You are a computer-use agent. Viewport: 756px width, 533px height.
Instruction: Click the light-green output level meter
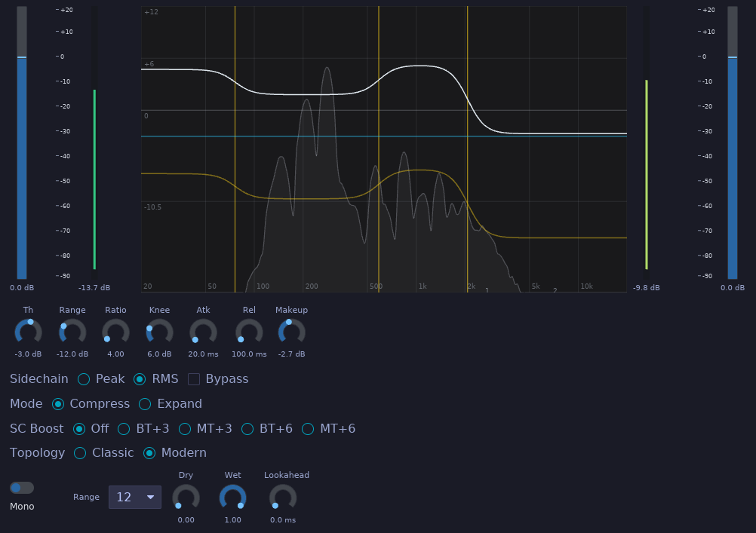[647, 174]
